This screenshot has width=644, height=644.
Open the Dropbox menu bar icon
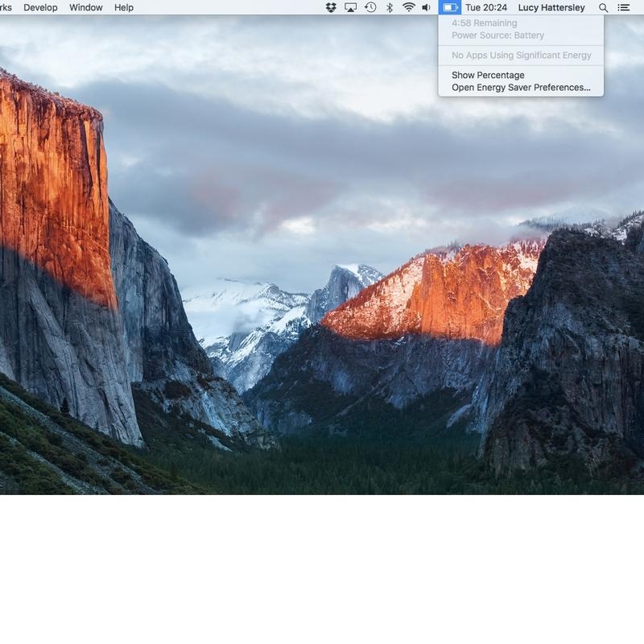(331, 7)
